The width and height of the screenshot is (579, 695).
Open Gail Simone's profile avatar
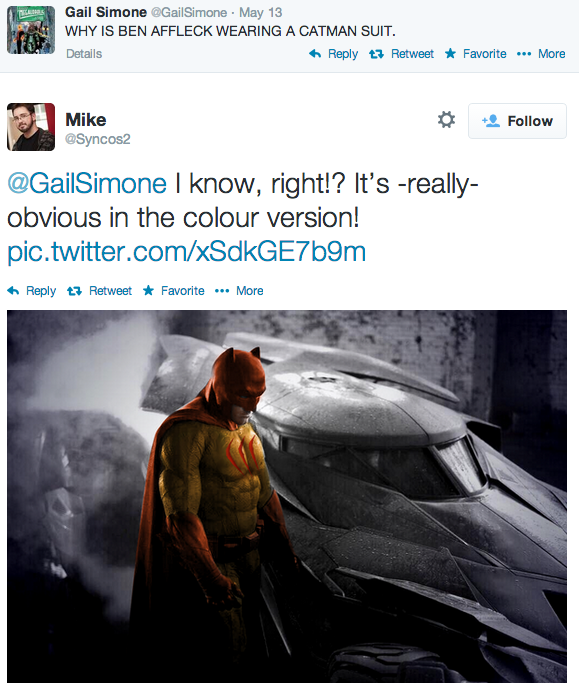pyautogui.click(x=31, y=30)
